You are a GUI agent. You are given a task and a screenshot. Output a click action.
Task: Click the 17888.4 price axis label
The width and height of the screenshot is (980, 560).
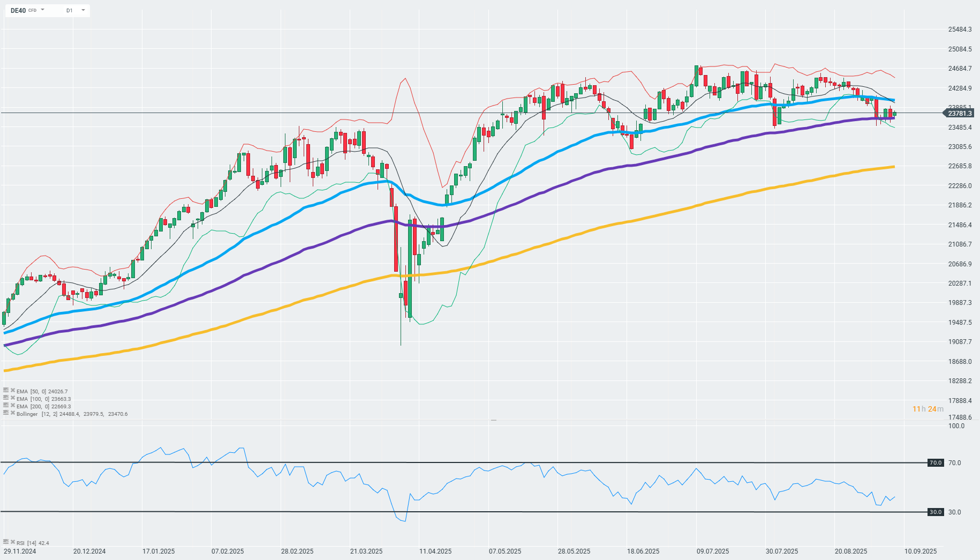pyautogui.click(x=960, y=401)
